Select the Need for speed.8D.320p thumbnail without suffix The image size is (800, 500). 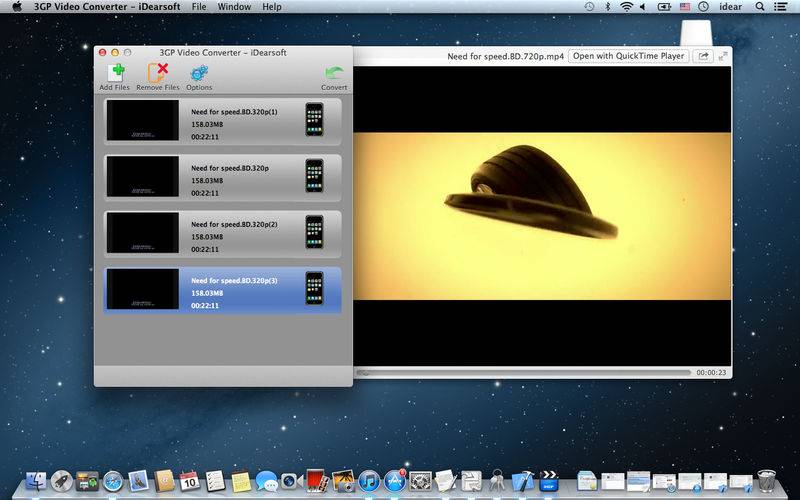(143, 176)
